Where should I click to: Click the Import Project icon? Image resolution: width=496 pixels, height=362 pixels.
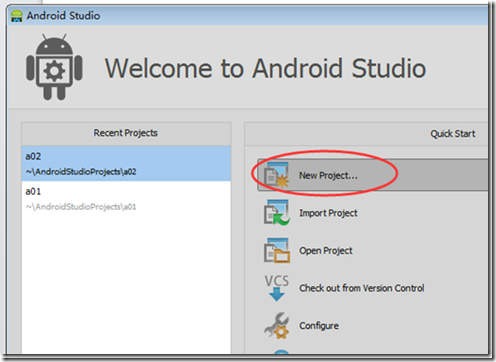277,213
